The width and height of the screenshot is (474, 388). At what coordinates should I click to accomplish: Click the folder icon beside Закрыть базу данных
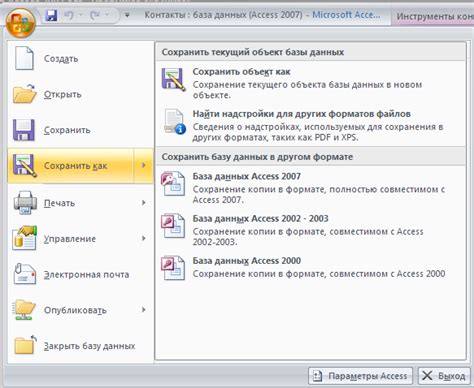pyautogui.click(x=25, y=345)
